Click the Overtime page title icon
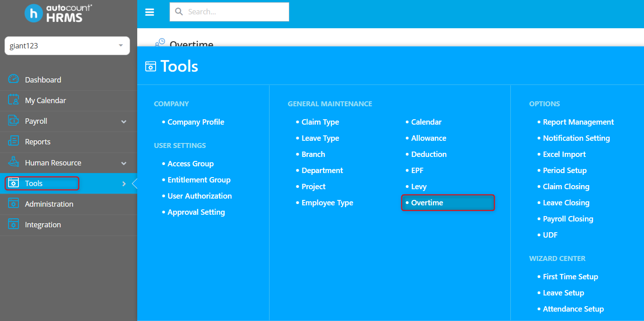Image resolution: width=644 pixels, height=321 pixels. coord(160,43)
